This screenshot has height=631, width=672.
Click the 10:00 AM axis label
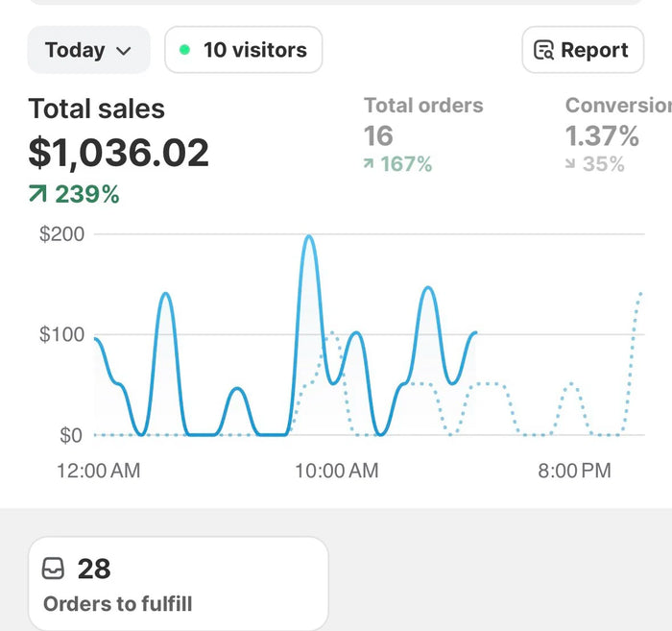click(x=337, y=471)
